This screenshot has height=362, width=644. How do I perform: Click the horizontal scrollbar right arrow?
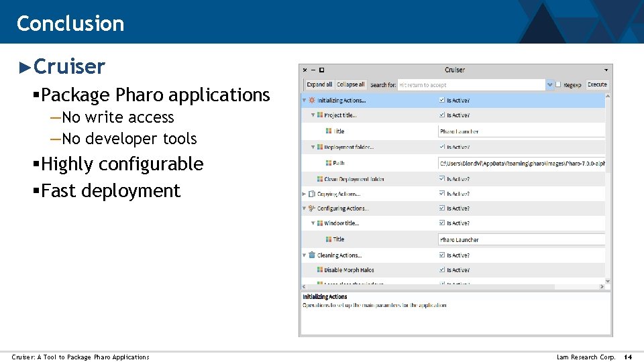[x=602, y=286]
